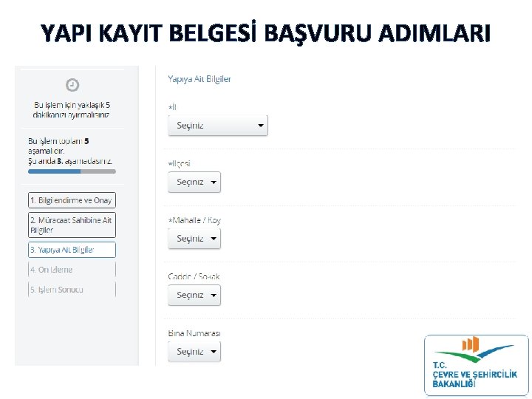Click the Bina Numarası field label
This screenshot has height=399, width=532.
coord(194,333)
